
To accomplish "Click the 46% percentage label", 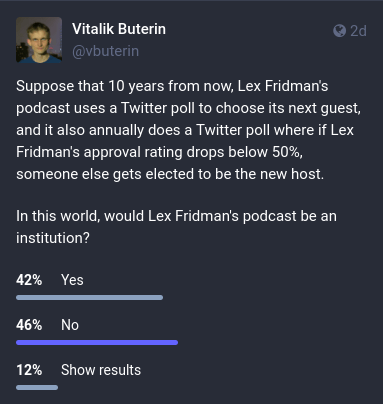I will coord(29,325).
